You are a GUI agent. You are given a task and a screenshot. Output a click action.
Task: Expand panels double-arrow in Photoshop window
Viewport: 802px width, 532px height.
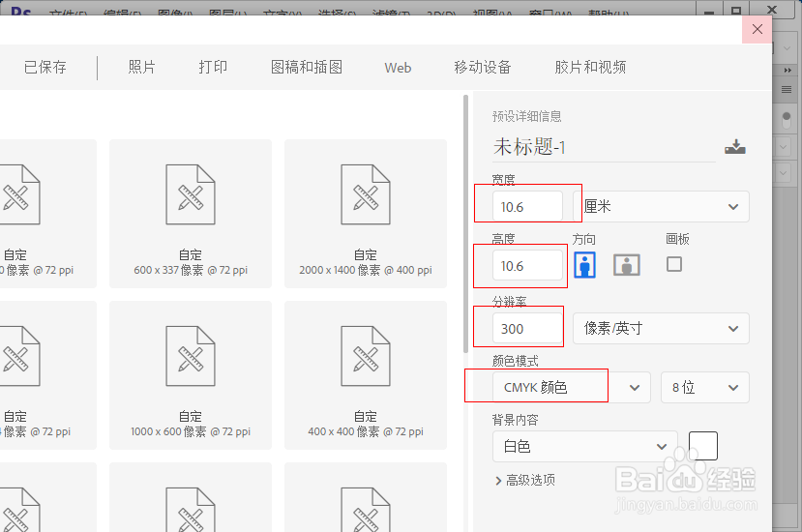pyautogui.click(x=787, y=70)
